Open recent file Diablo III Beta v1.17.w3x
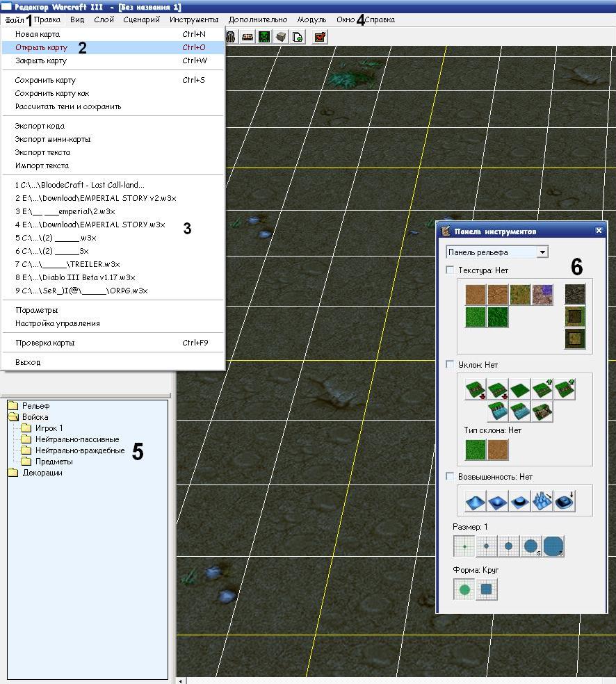Screen dimensions: 616x684 point(113,277)
